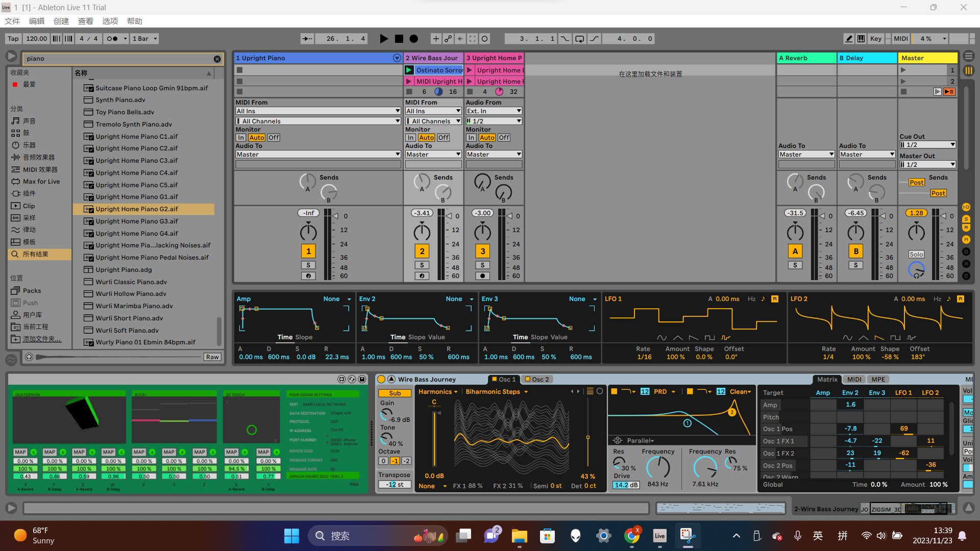The height and width of the screenshot is (551, 980).
Task: Deactivate track 2 activator button
Action: click(x=422, y=251)
